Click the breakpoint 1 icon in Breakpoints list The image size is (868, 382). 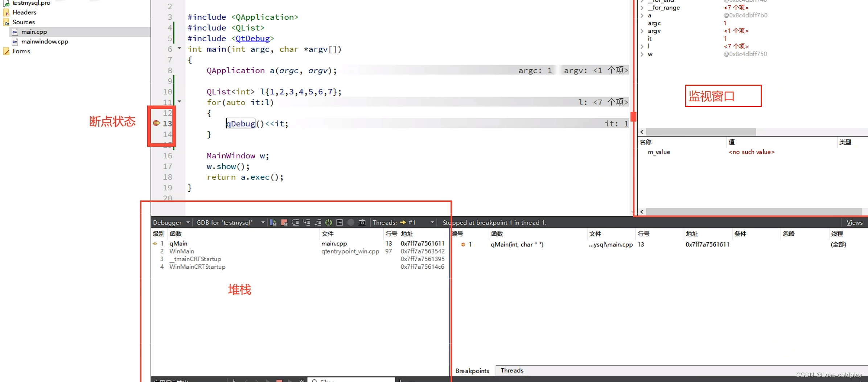[x=463, y=244]
